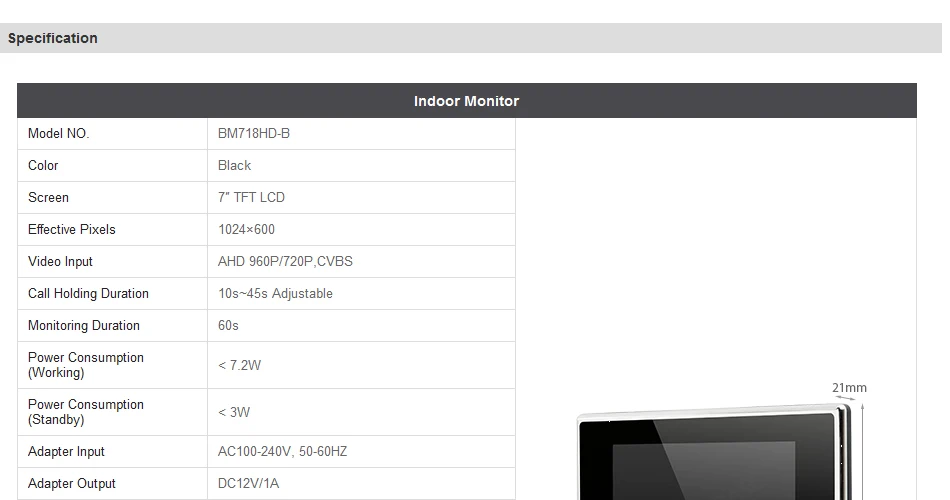Select the 60s monitoring value

(x=228, y=326)
